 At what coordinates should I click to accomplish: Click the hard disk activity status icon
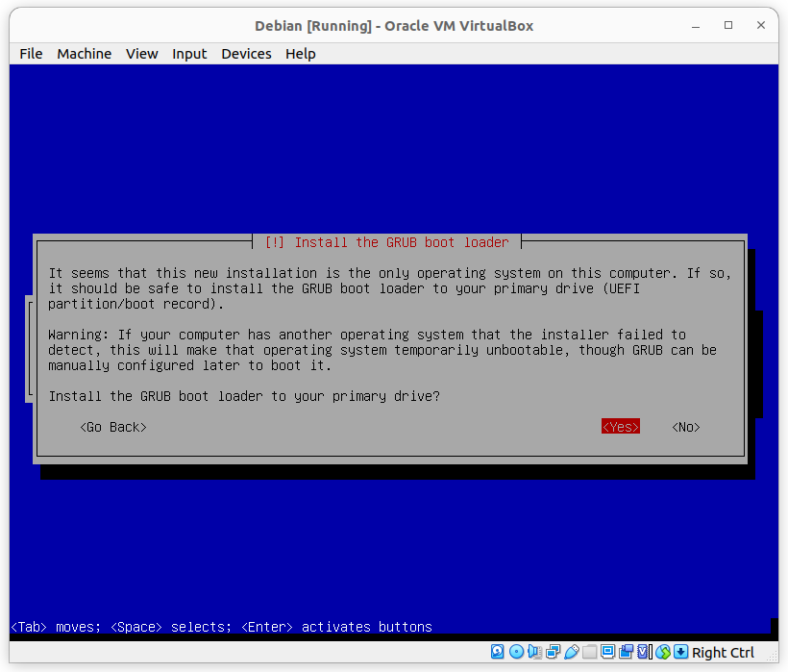click(496, 652)
